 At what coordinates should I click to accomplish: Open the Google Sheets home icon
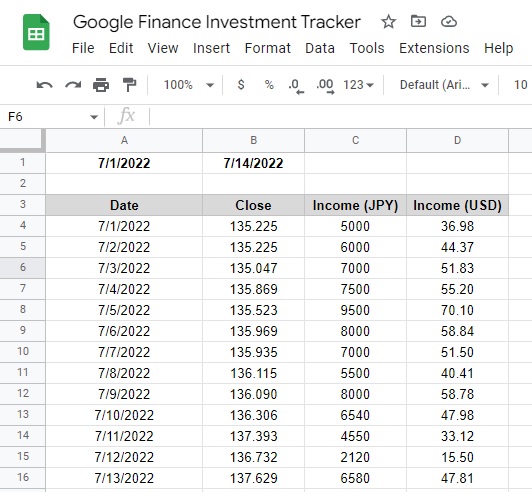pyautogui.click(x=36, y=32)
